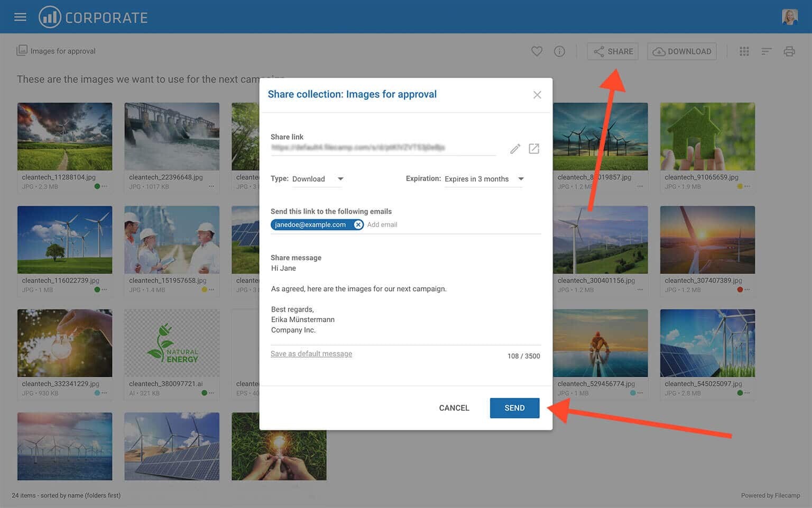The height and width of the screenshot is (508, 812).
Task: Open more options for cleantech_22396648.jpg
Action: click(x=211, y=186)
